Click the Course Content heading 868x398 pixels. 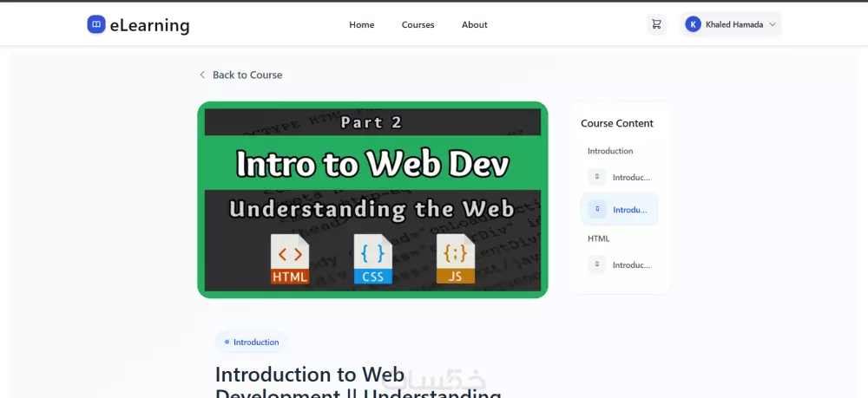click(x=616, y=123)
